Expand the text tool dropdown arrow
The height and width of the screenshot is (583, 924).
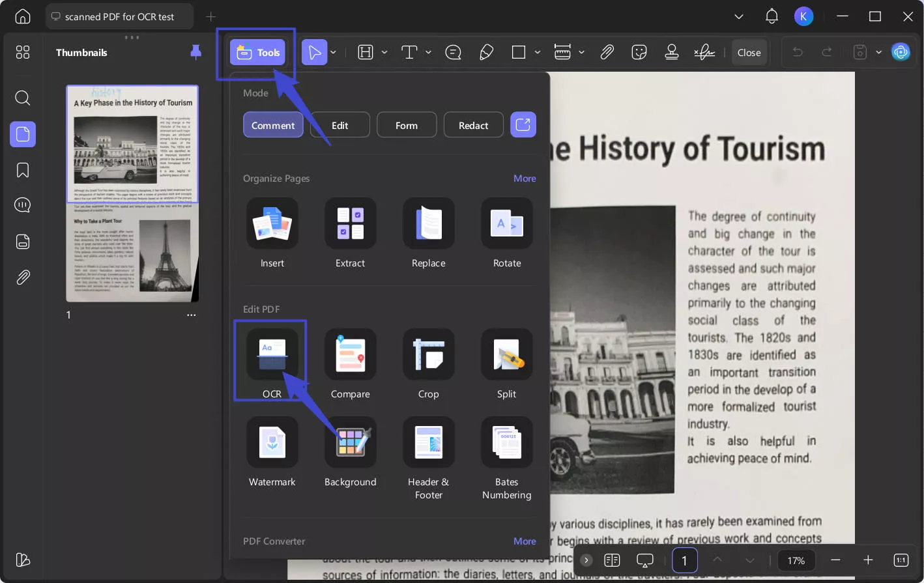tap(428, 52)
